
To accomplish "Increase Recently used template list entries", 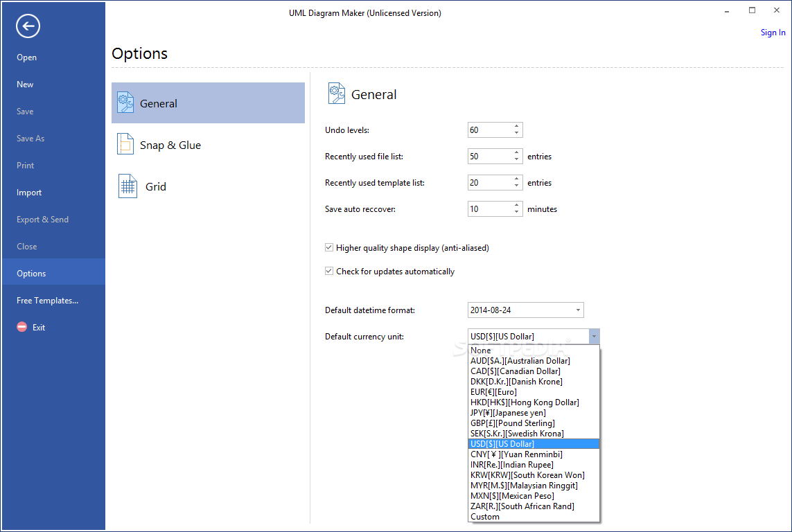I will (516, 179).
